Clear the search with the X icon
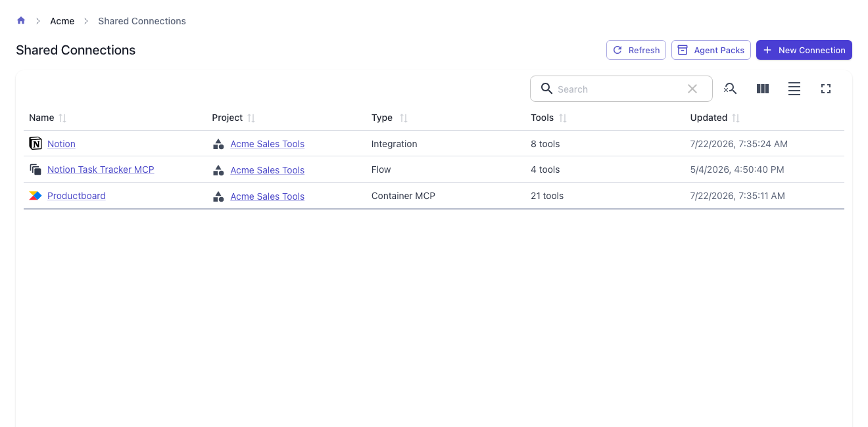868x427 pixels. (x=692, y=89)
